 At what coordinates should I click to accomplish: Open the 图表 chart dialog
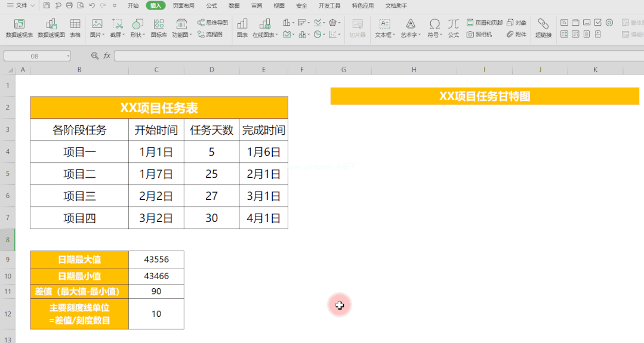(x=242, y=28)
